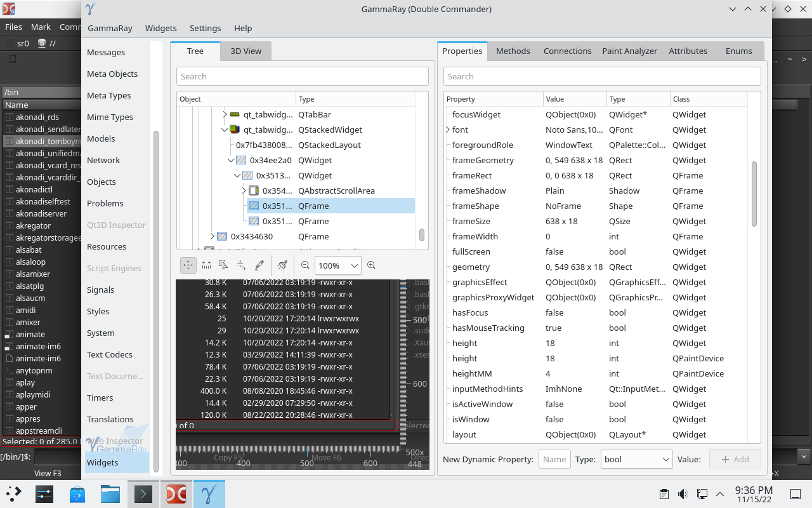
Task: Zoom out the widget preview
Action: (x=305, y=265)
